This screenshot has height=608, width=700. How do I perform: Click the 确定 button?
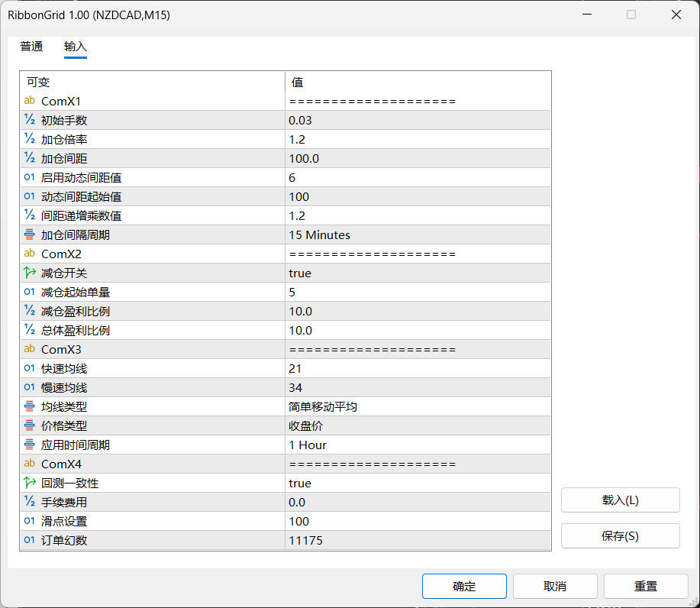click(x=464, y=586)
